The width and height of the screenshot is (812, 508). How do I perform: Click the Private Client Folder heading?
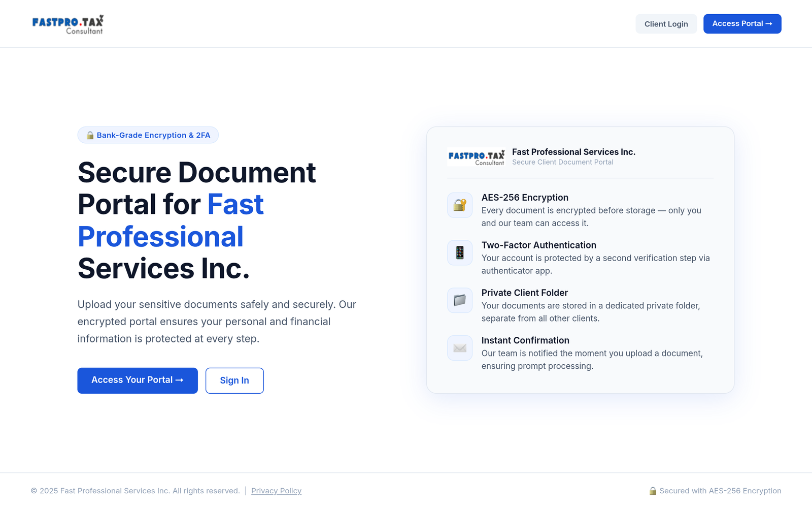pyautogui.click(x=524, y=293)
